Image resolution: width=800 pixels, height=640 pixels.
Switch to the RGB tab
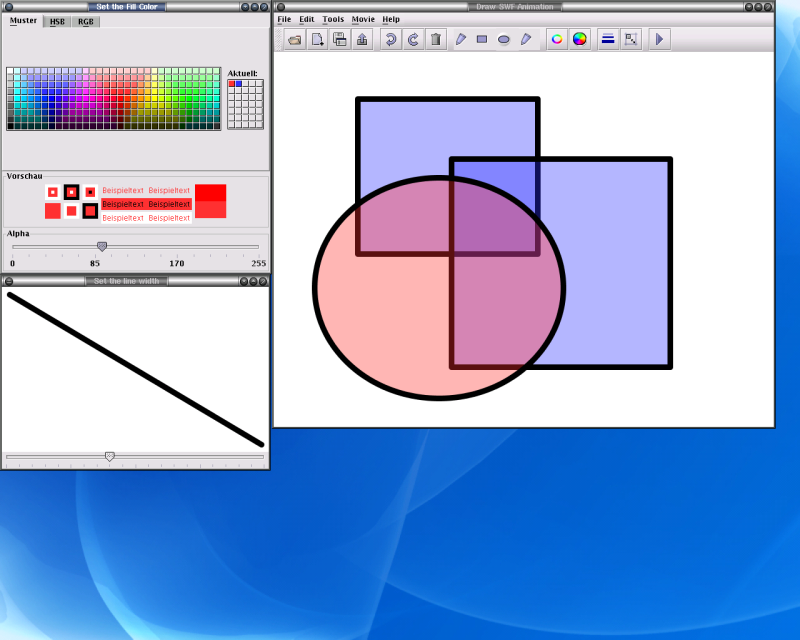coord(86,21)
